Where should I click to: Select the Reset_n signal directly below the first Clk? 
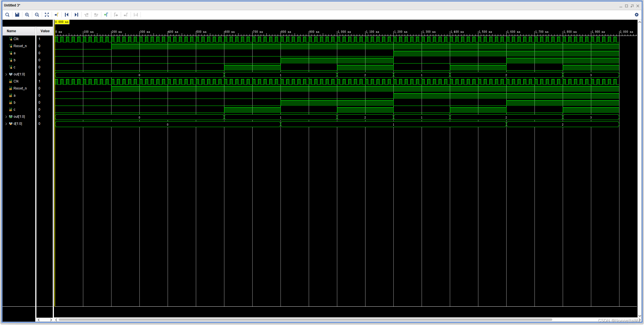pos(20,46)
